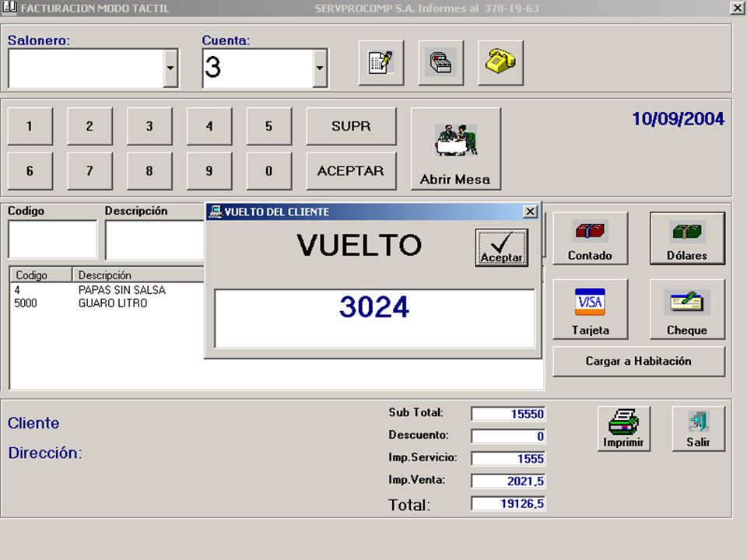
Task: Tap keypad number 1
Action: (x=30, y=126)
